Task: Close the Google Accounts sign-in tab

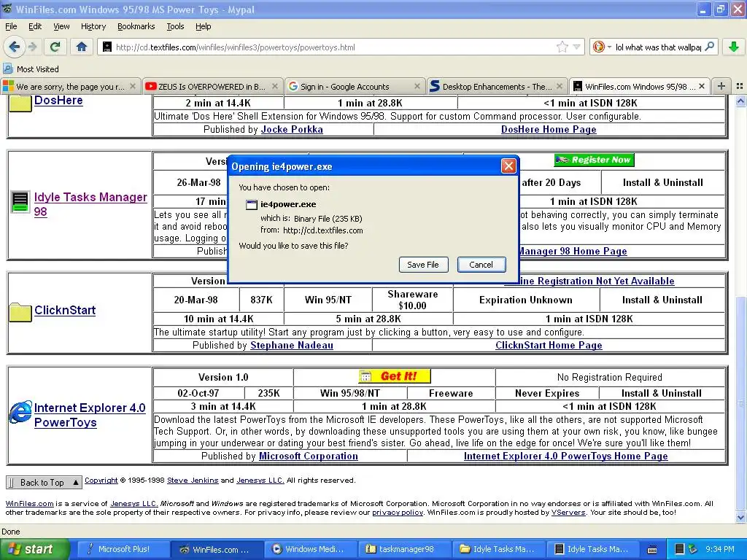Action: point(417,86)
